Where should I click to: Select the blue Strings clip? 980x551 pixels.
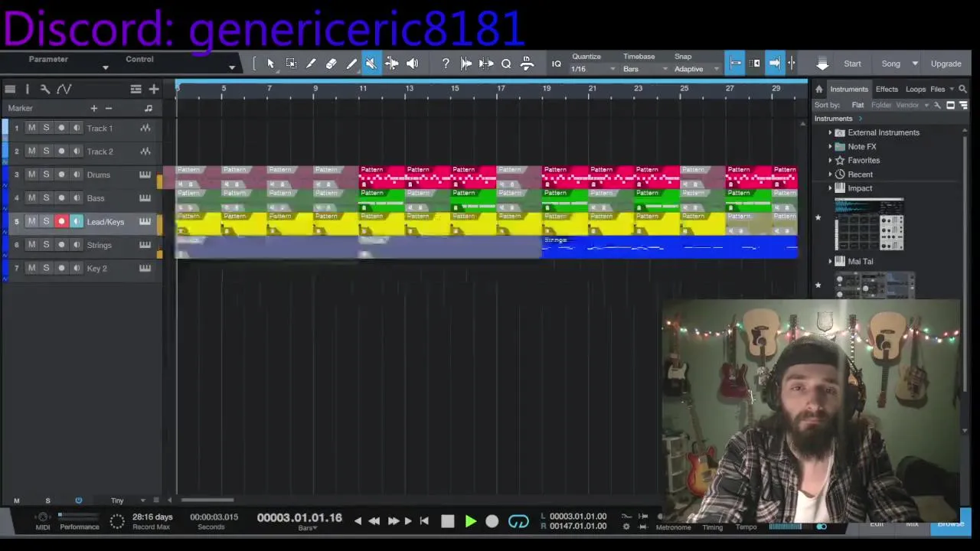(x=669, y=246)
